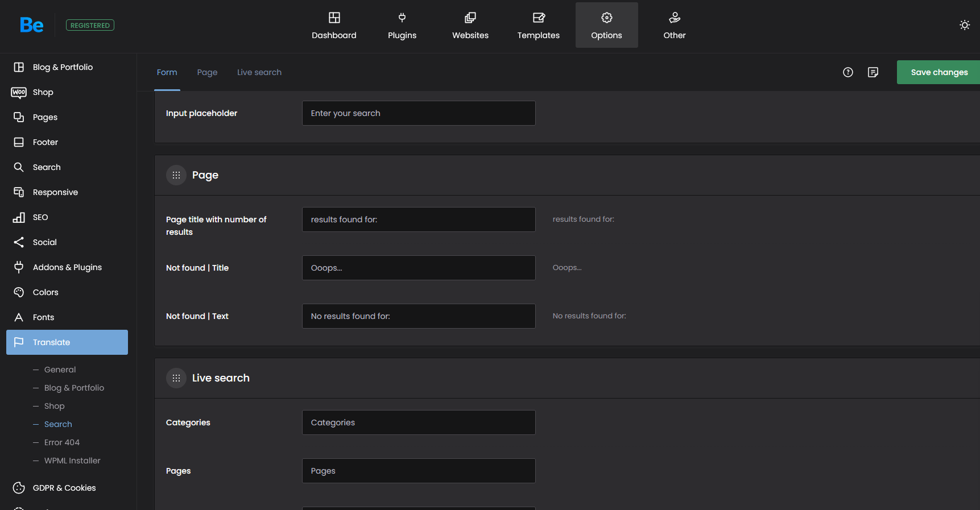Click the Dashboard grid icon
This screenshot has width=980, height=510.
click(334, 18)
